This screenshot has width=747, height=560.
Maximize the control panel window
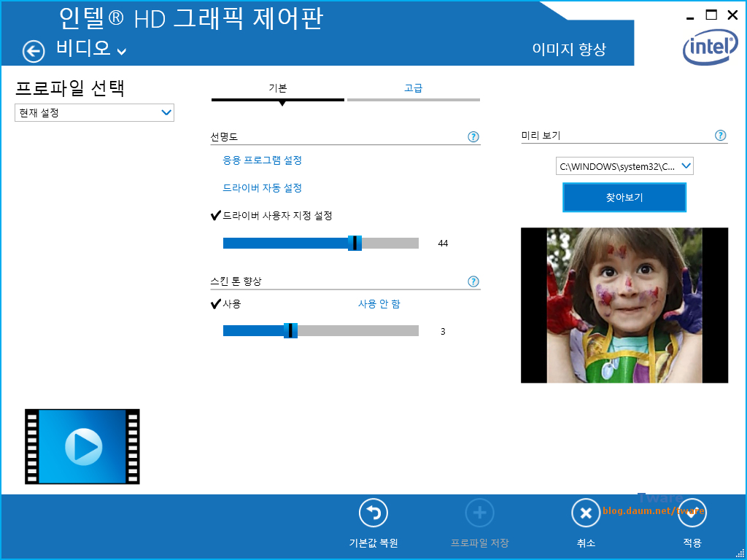coord(711,15)
